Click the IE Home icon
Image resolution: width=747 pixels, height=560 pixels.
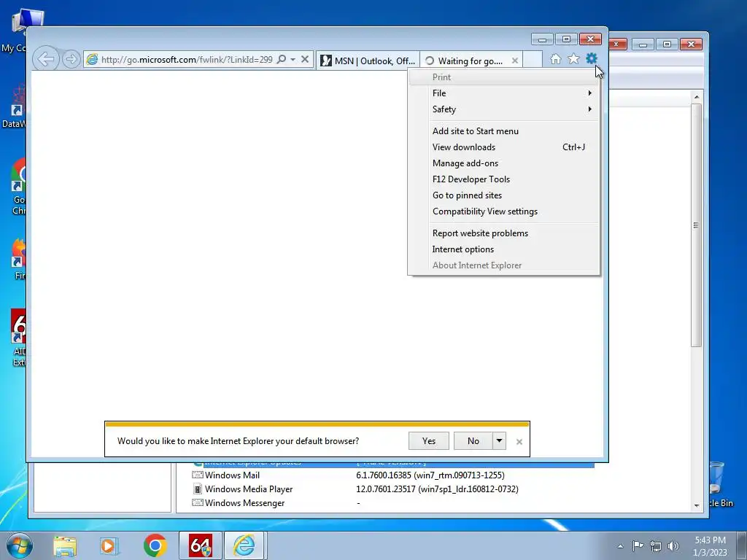555,59
